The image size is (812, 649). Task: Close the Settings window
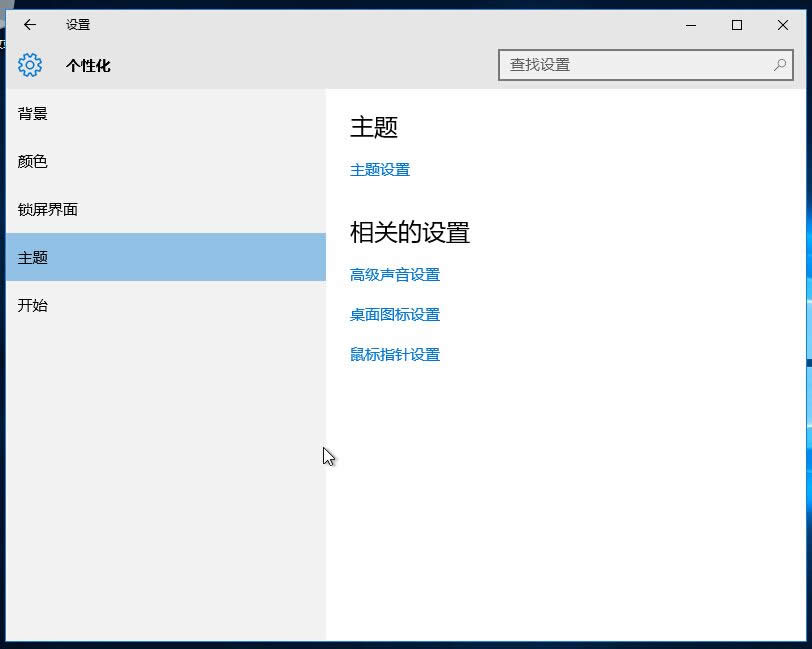click(x=783, y=25)
